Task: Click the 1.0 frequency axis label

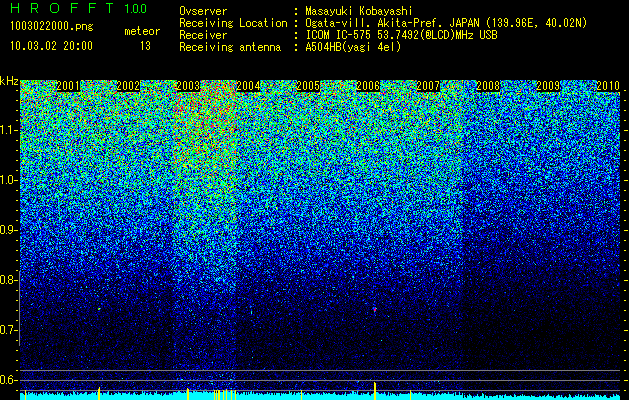Action: [9, 180]
